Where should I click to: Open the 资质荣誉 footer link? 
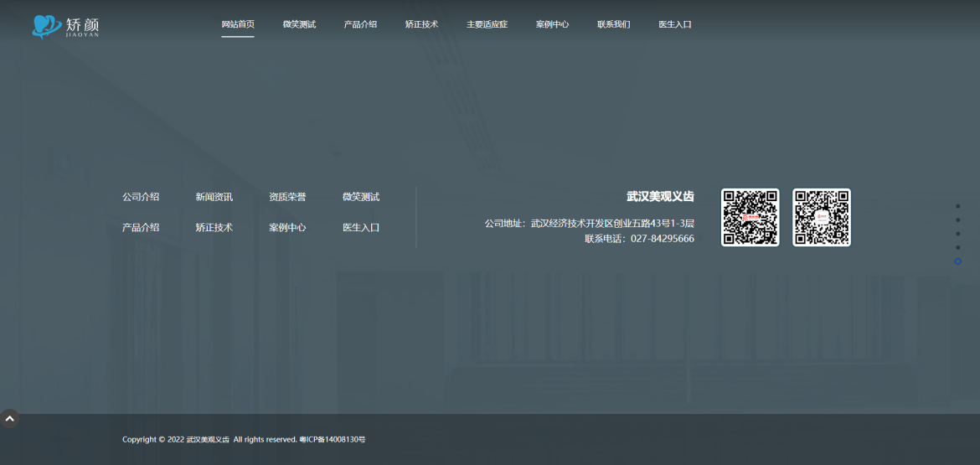tap(287, 197)
